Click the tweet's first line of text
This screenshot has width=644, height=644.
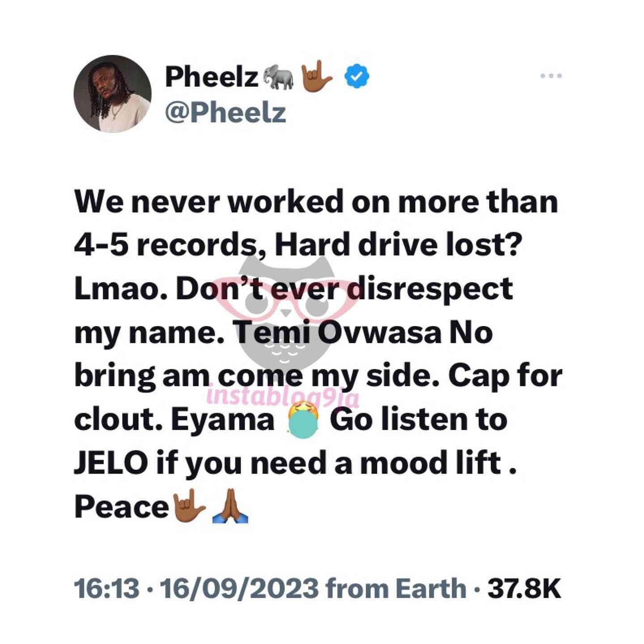pyautogui.click(x=316, y=202)
